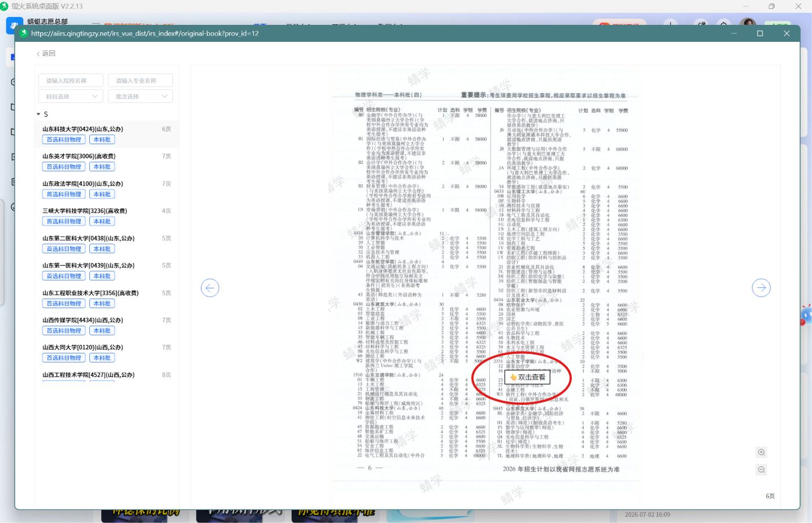Zoom in on the book page

pyautogui.click(x=761, y=452)
